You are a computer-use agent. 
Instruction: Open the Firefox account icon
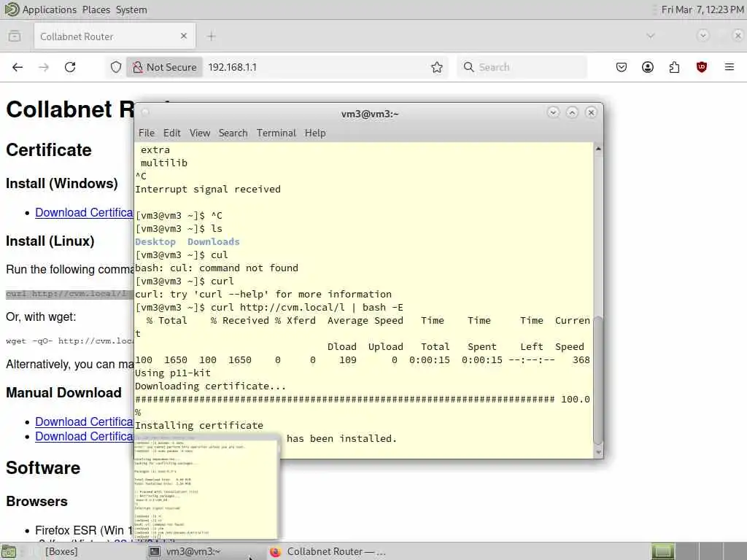(x=648, y=67)
